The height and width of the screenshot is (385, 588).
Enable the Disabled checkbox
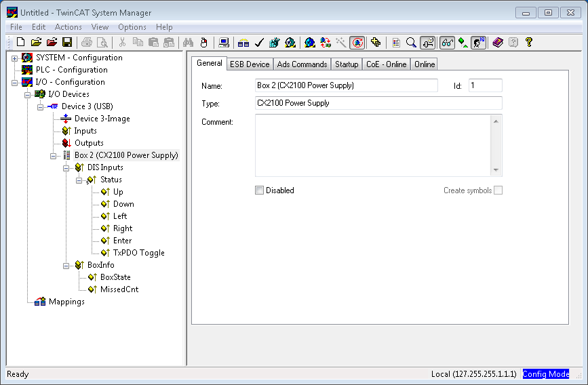[259, 190]
